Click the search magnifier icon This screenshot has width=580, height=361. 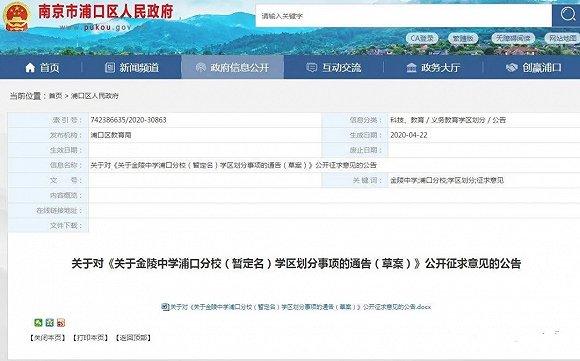567,15
